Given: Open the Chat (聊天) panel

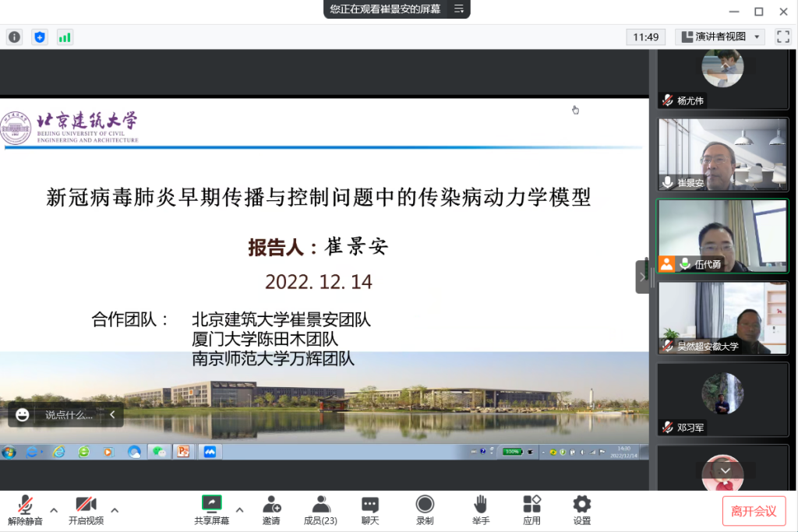Looking at the screenshot, I should point(370,509).
